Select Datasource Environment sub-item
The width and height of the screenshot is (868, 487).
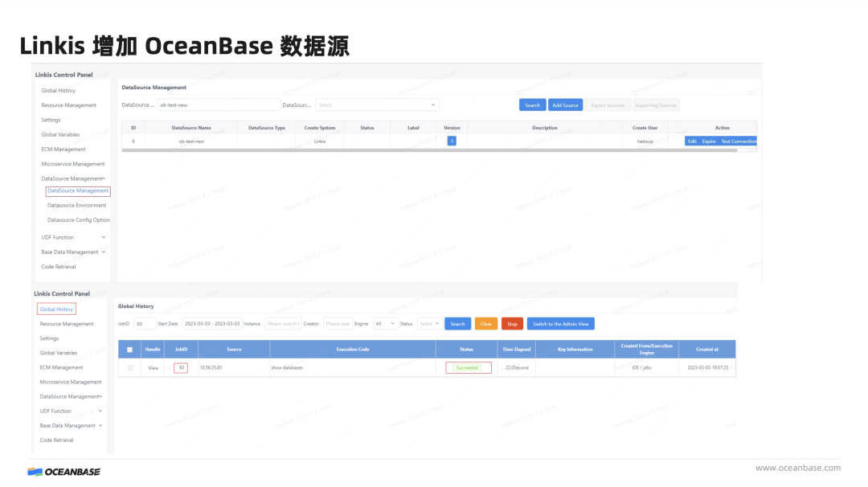coord(77,205)
